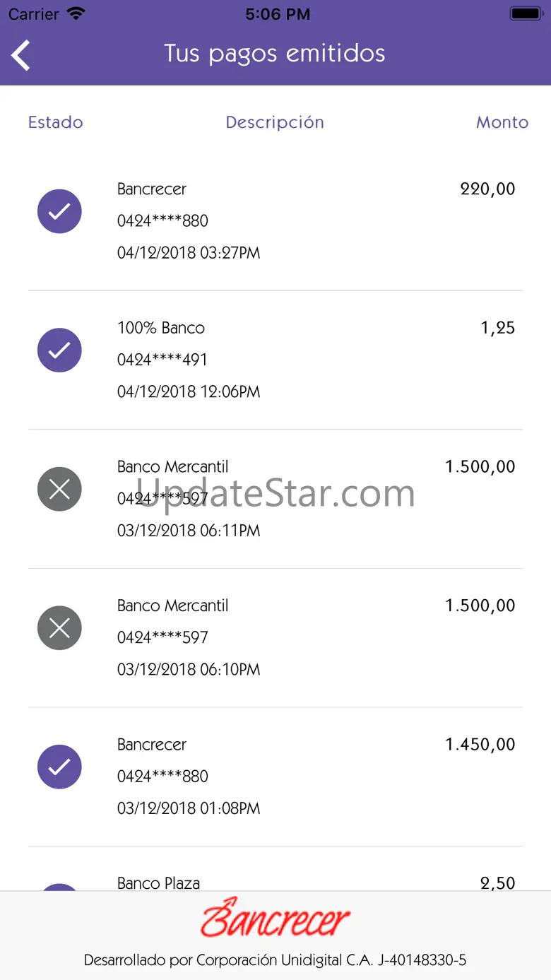Click the failed X icon at 06:11PM payment
The height and width of the screenshot is (980, 551).
59,489
